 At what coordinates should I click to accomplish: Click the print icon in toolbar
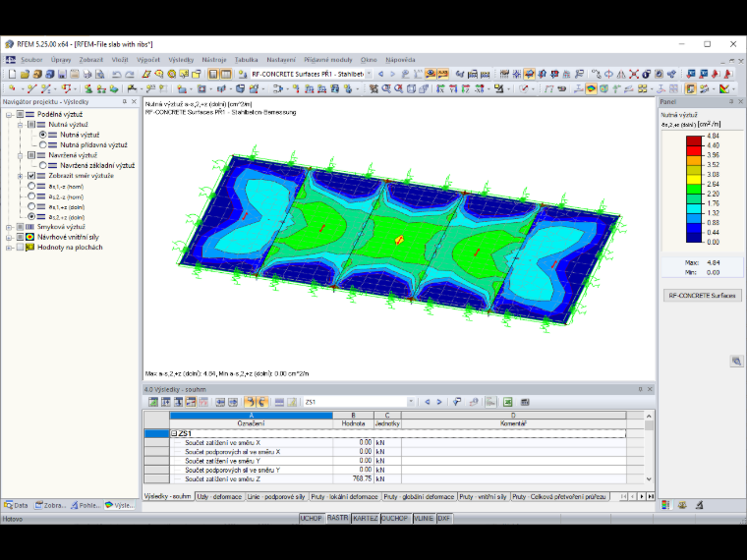click(87, 74)
